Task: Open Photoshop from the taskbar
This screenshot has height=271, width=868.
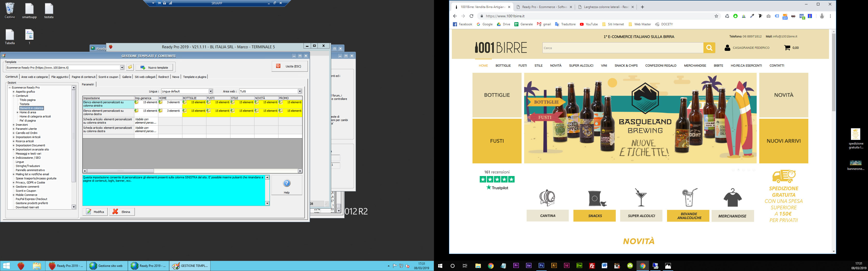Action: point(541,266)
